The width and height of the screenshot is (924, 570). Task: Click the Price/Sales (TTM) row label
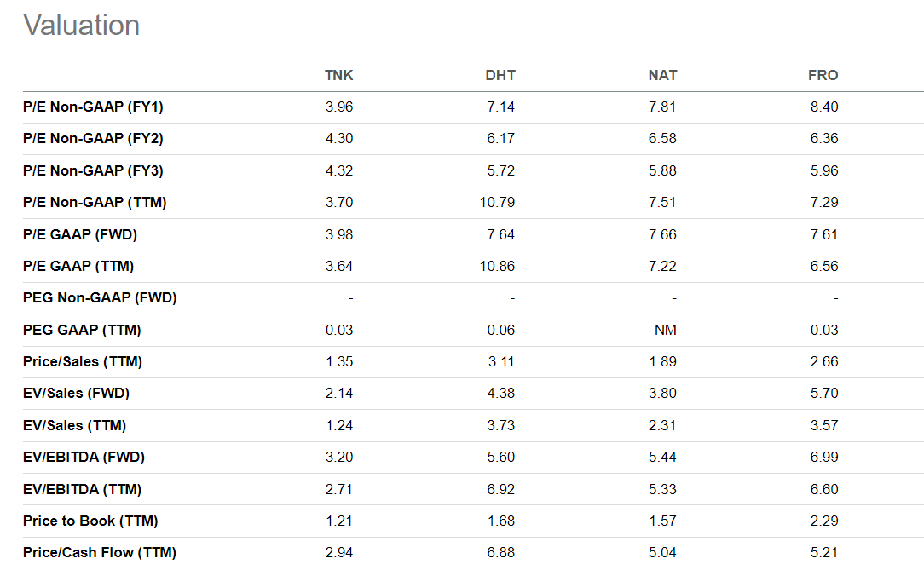83,361
